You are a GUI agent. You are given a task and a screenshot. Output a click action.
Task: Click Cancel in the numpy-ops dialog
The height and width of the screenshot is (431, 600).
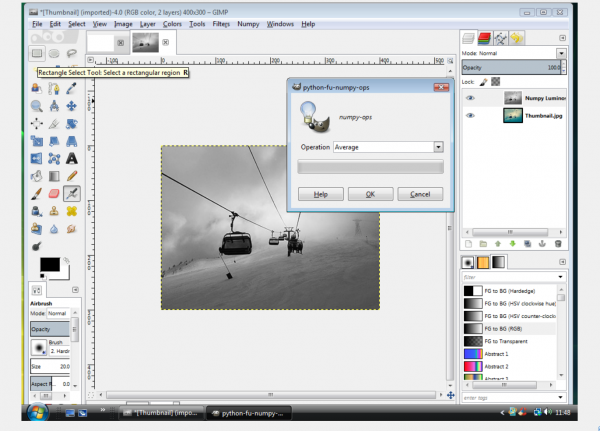pyautogui.click(x=420, y=194)
